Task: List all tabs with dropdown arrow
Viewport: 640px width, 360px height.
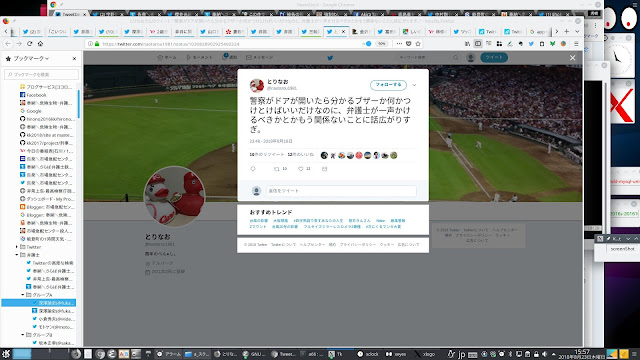Action: pyautogui.click(x=577, y=31)
